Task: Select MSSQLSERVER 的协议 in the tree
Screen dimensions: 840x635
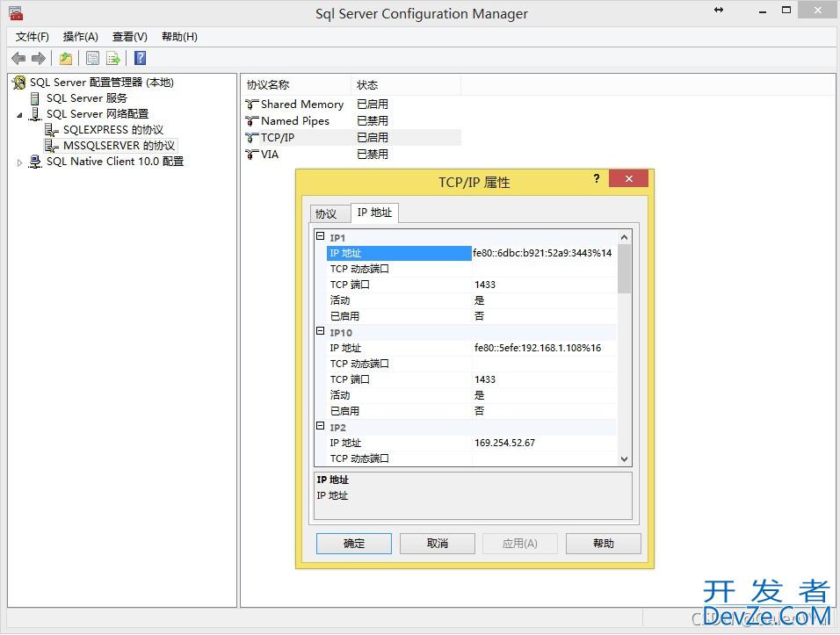Action: [119, 146]
